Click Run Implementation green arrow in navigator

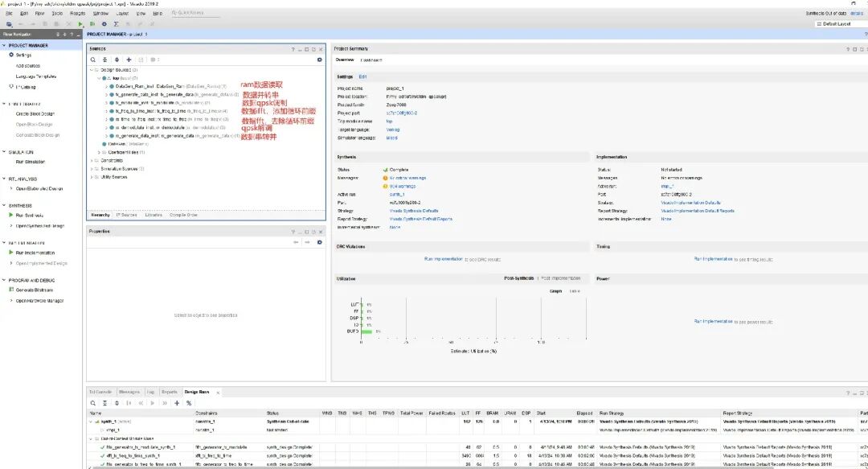point(11,253)
